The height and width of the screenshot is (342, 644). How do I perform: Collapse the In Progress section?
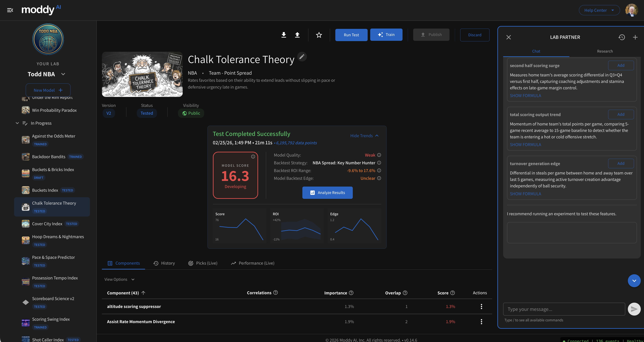(17, 123)
